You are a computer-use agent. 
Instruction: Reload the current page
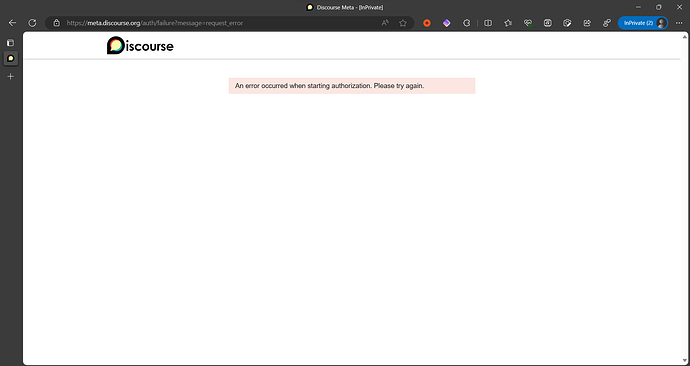(32, 23)
